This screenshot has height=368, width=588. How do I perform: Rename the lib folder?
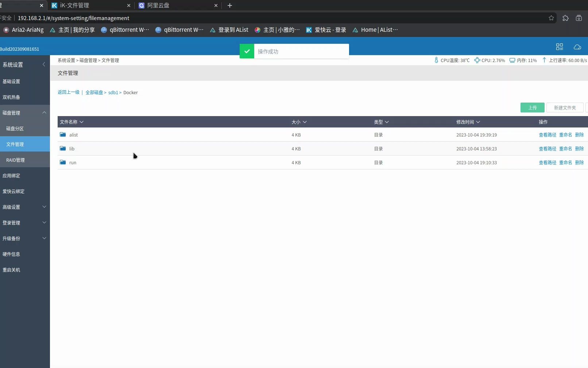[565, 149]
